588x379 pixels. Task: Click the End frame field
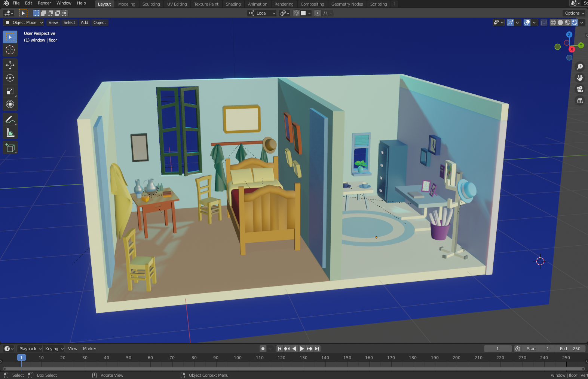click(x=570, y=349)
